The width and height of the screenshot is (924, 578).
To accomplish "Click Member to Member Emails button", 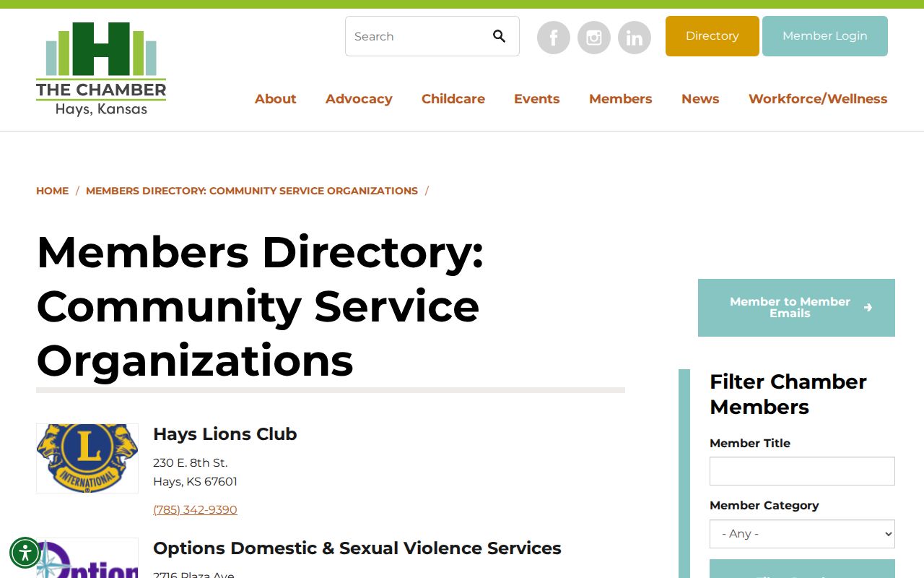I will coord(796,308).
